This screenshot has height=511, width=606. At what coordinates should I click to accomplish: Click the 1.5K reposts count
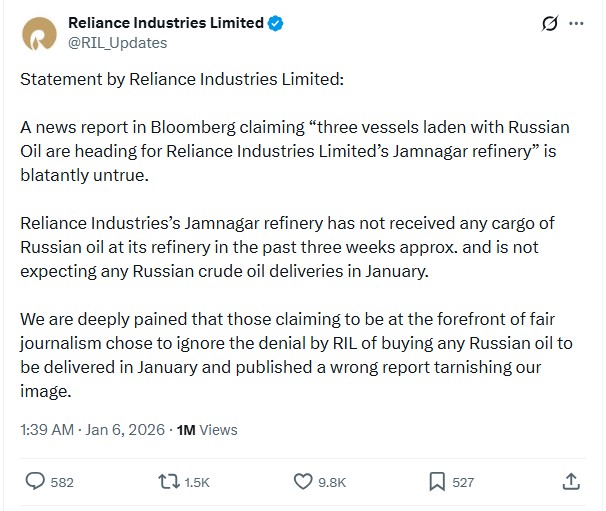(x=197, y=482)
